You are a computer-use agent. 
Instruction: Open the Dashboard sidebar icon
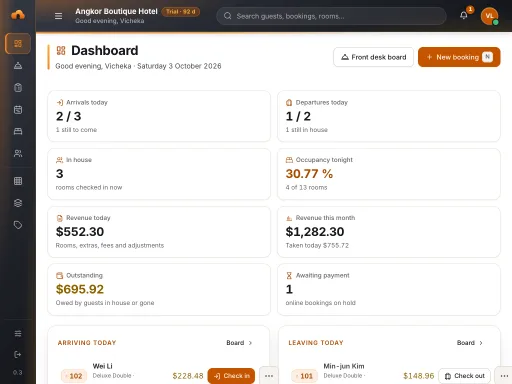point(18,43)
